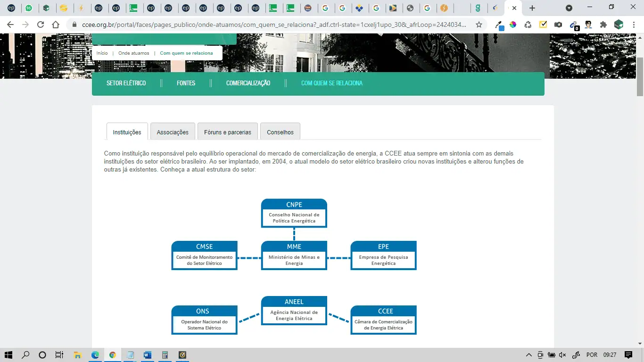Open SETOR ELÉTRICO menu section
Screen dimensions: 644x362
click(x=126, y=83)
